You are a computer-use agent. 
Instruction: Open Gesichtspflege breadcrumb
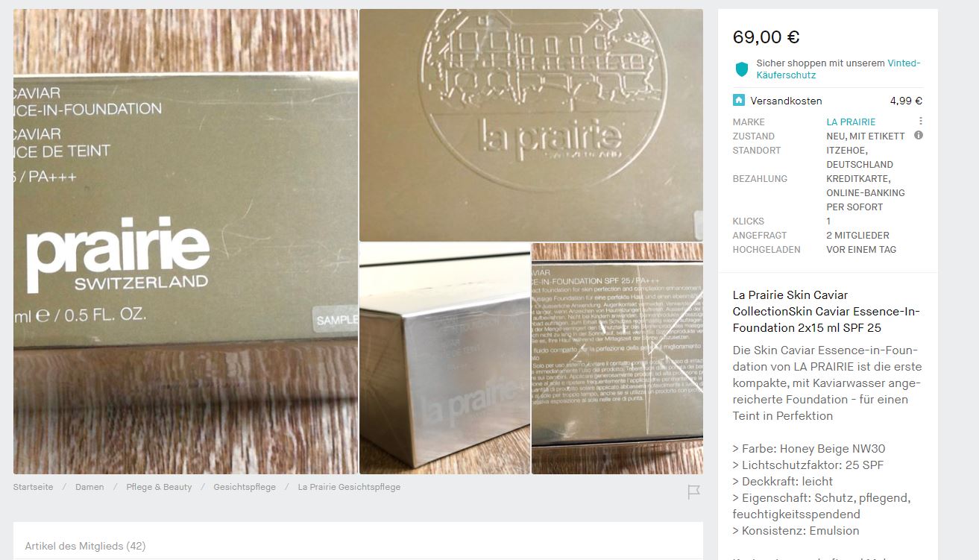coord(245,487)
